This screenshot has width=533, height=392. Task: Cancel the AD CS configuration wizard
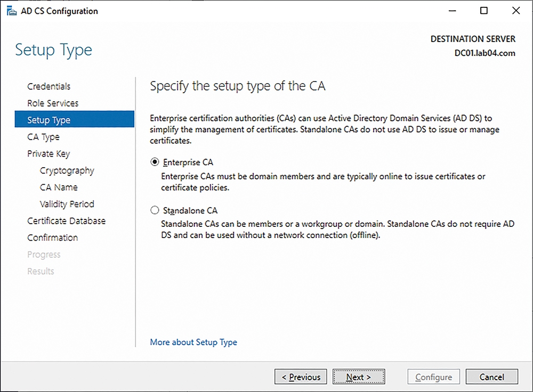coord(492,377)
